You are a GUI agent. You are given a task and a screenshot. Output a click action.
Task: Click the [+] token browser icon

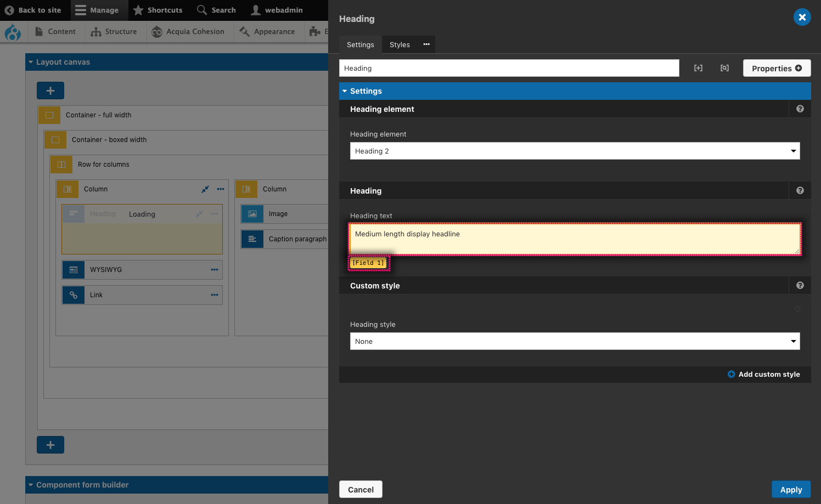point(698,68)
